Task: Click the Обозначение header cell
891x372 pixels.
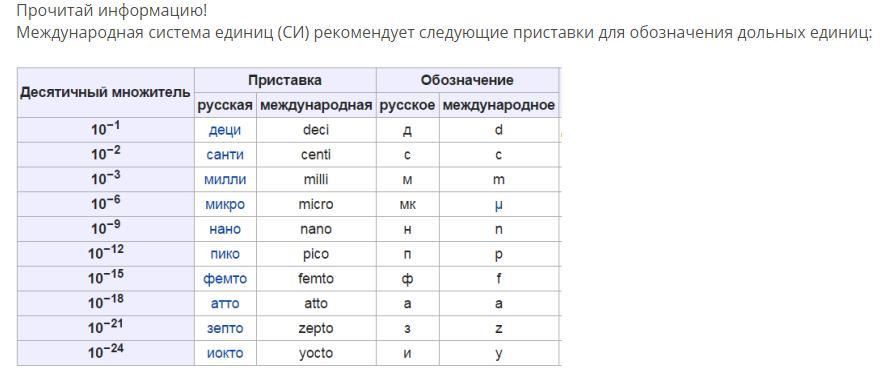Action: point(467,80)
